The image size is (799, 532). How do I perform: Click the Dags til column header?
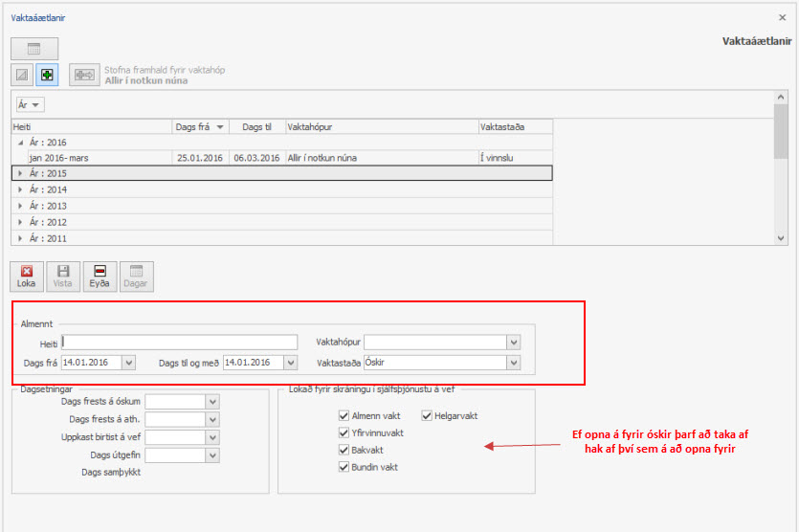pos(256,127)
